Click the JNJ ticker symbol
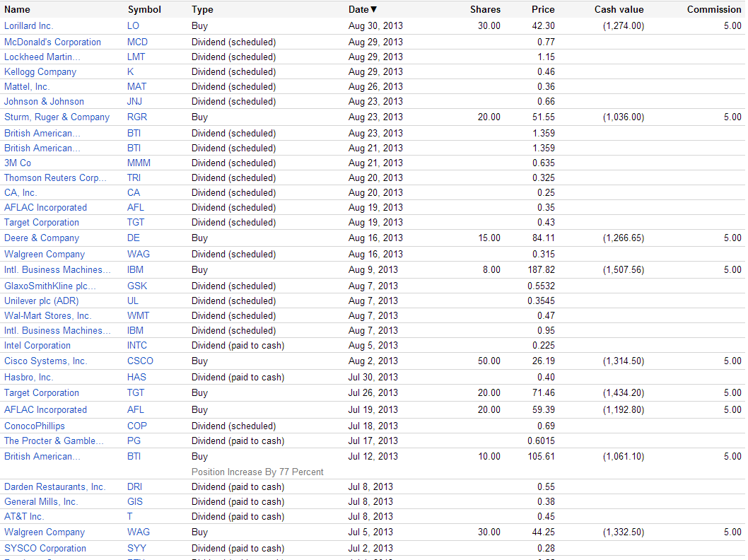The width and height of the screenshot is (748, 560). [x=134, y=101]
